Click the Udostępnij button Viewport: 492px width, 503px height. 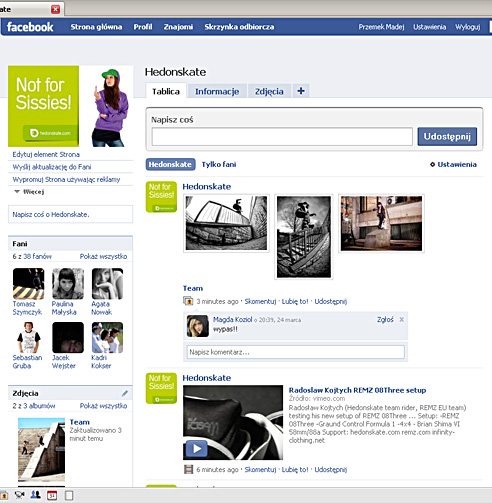(447, 136)
